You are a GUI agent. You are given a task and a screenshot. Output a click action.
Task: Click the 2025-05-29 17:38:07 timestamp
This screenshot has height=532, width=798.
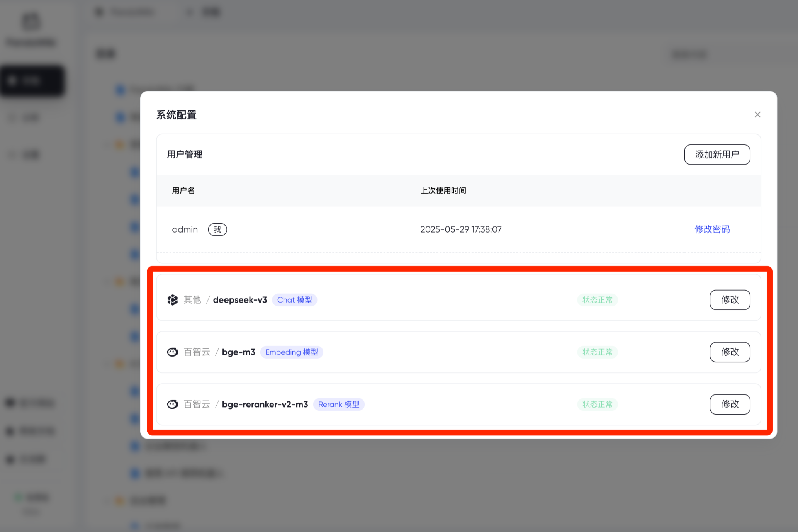pyautogui.click(x=461, y=229)
